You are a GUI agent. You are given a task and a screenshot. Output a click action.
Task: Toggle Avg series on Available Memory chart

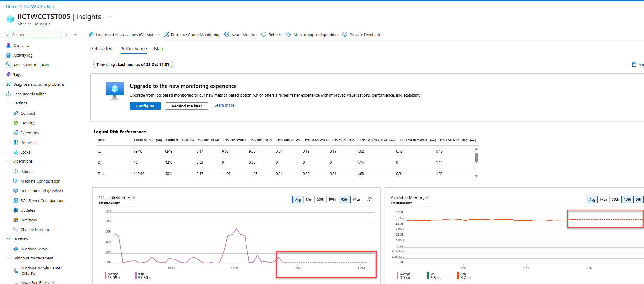click(592, 200)
